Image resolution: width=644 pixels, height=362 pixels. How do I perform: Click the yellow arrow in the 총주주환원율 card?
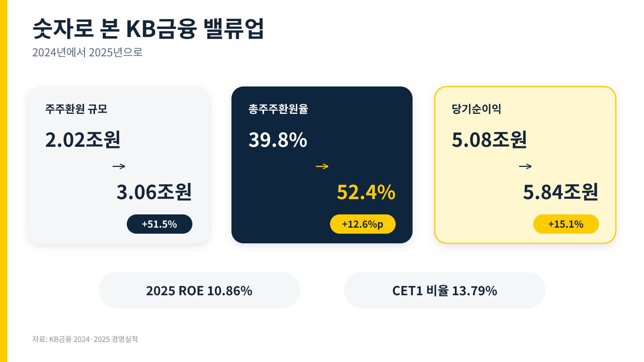322,166
